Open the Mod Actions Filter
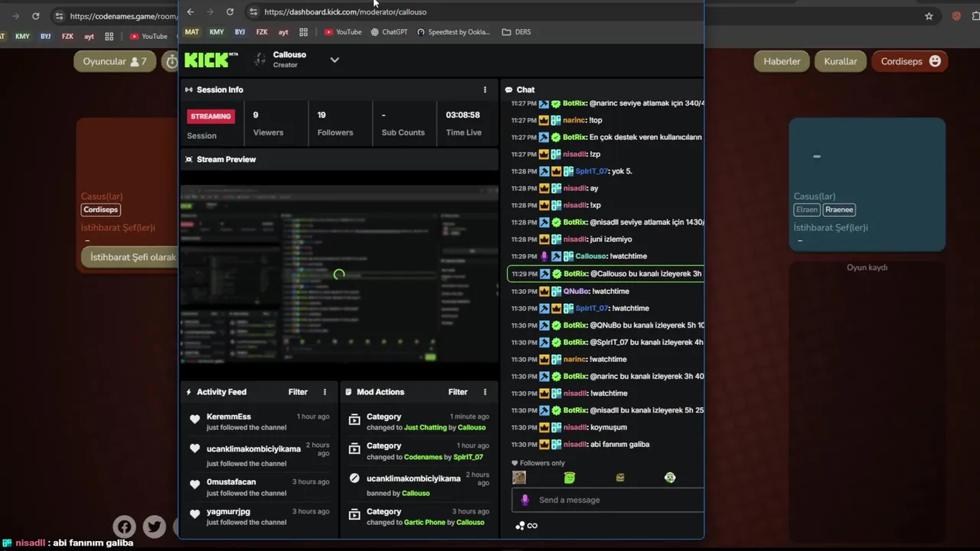This screenshot has width=980, height=551. [x=458, y=392]
